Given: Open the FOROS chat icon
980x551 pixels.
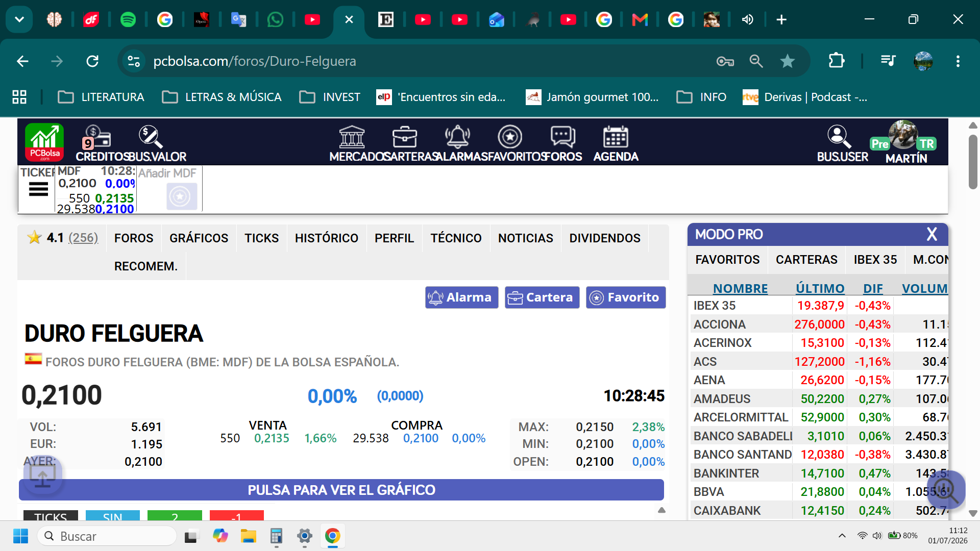Looking at the screenshot, I should [563, 137].
